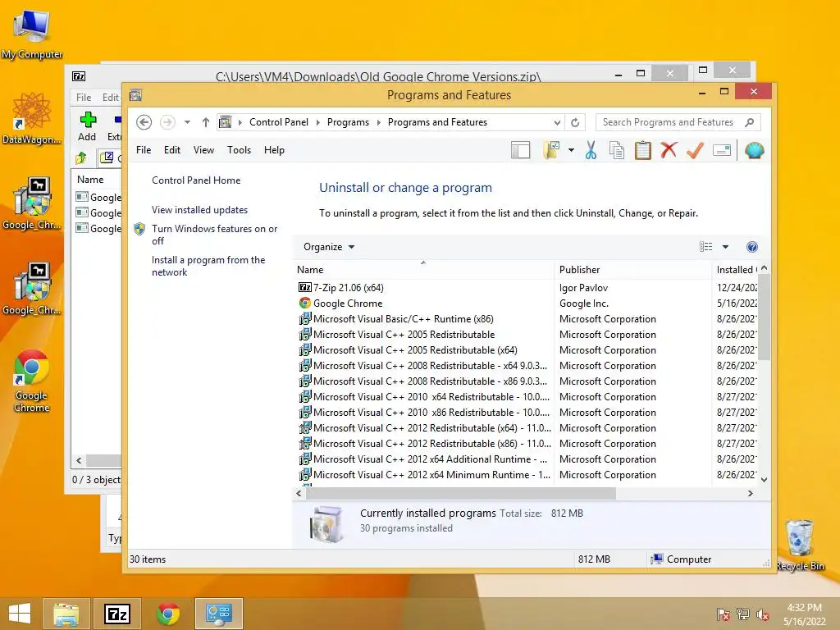The width and height of the screenshot is (840, 630).
Task: Click the muted volume tray icon
Action: coord(763,614)
